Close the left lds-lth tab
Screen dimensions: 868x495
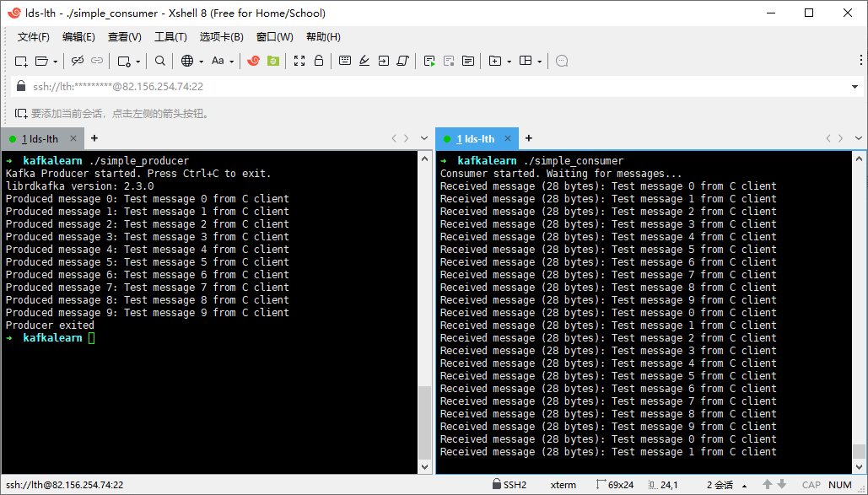tap(73, 138)
